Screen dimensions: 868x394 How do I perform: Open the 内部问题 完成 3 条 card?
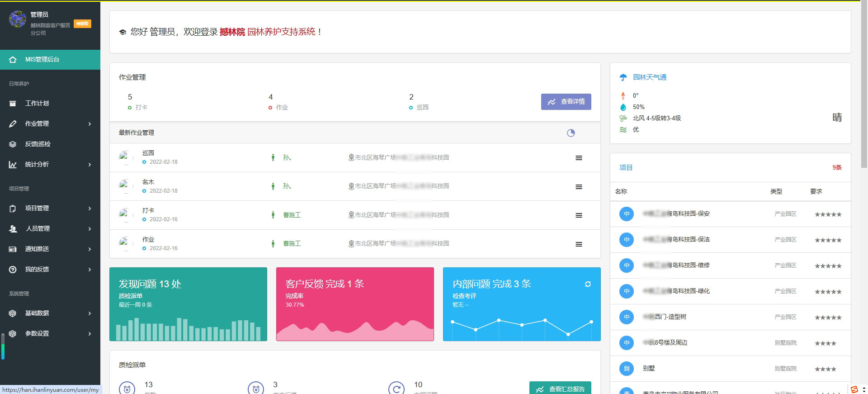click(x=522, y=304)
